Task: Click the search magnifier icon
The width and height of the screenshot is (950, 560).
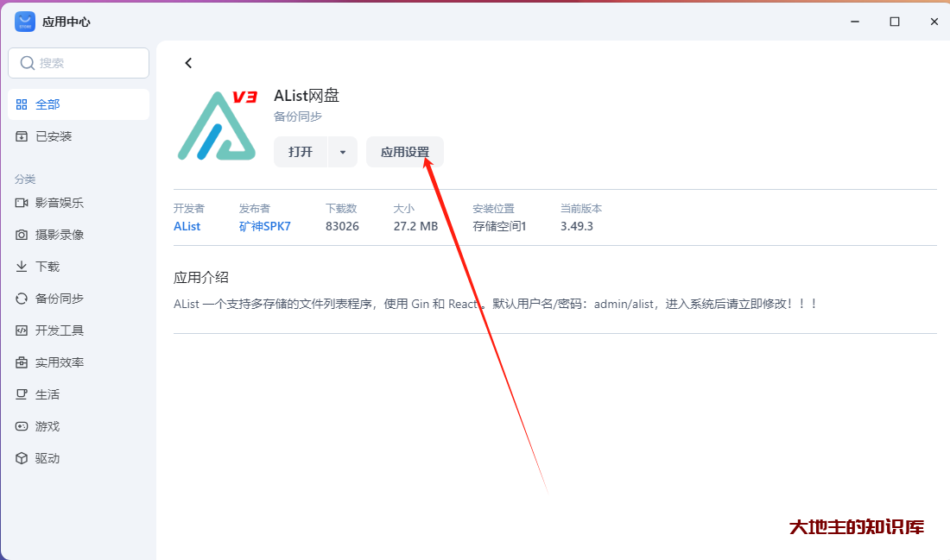Action: click(x=28, y=63)
